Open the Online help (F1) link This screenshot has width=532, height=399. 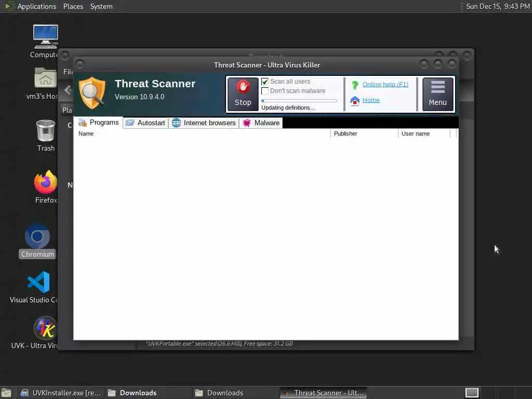(x=385, y=85)
